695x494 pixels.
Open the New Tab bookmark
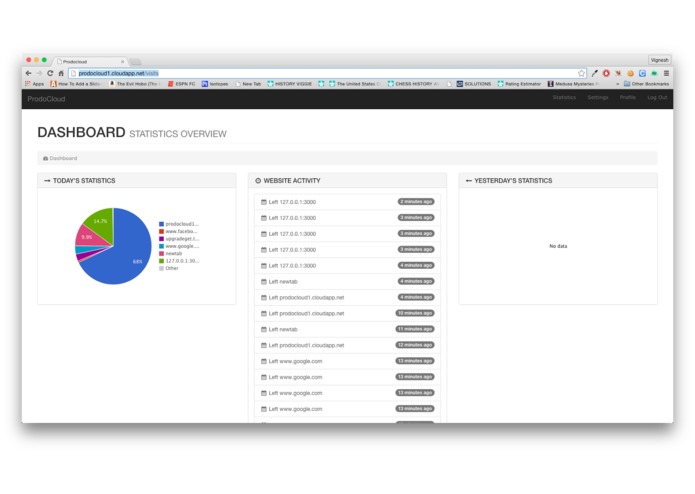pos(248,84)
